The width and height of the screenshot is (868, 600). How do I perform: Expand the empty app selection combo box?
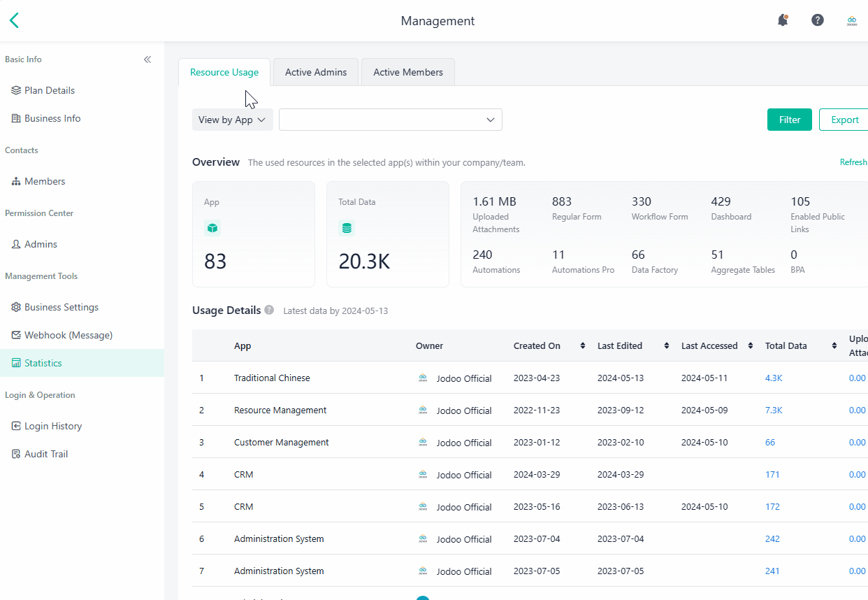pos(390,120)
